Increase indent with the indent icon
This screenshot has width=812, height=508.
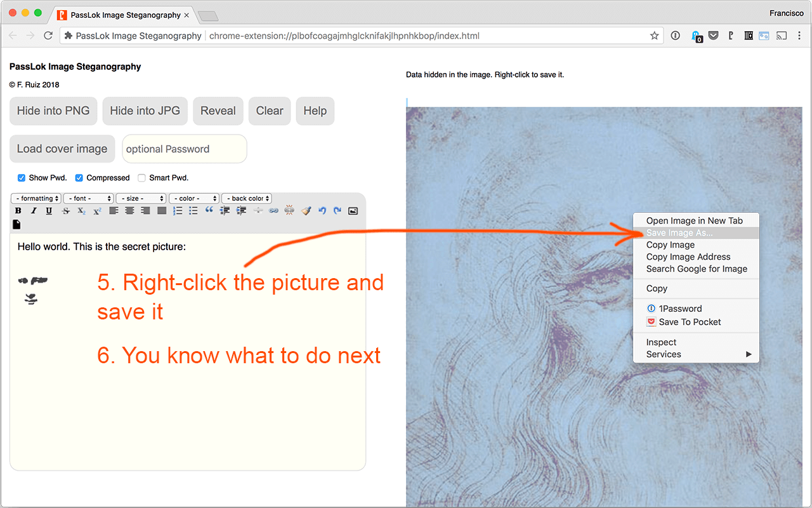pyautogui.click(x=242, y=211)
